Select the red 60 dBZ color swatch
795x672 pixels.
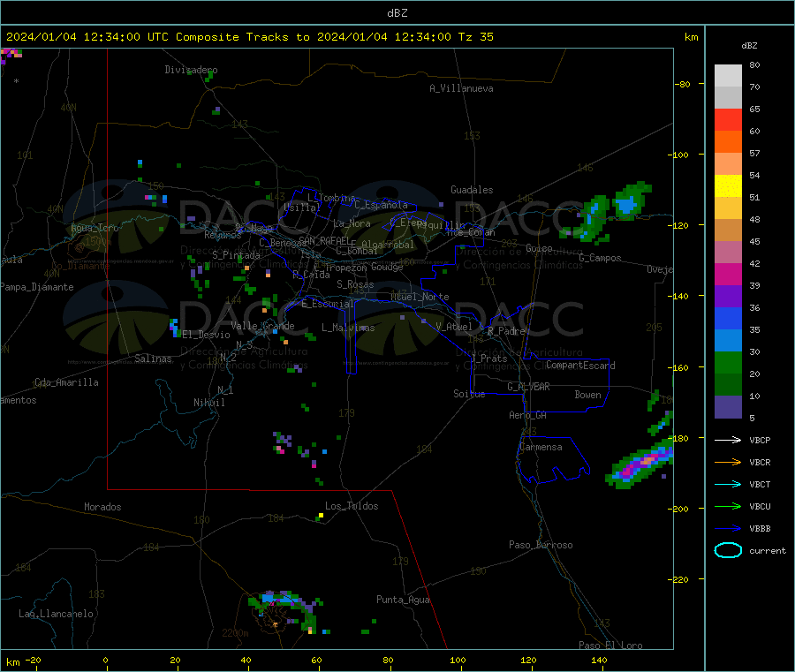coord(728,119)
